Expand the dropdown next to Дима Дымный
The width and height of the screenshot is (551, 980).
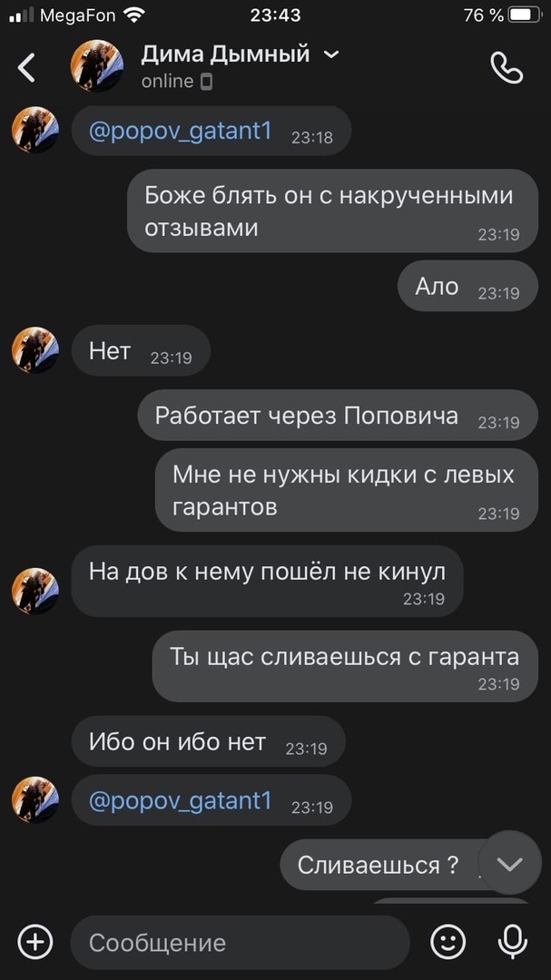330,55
